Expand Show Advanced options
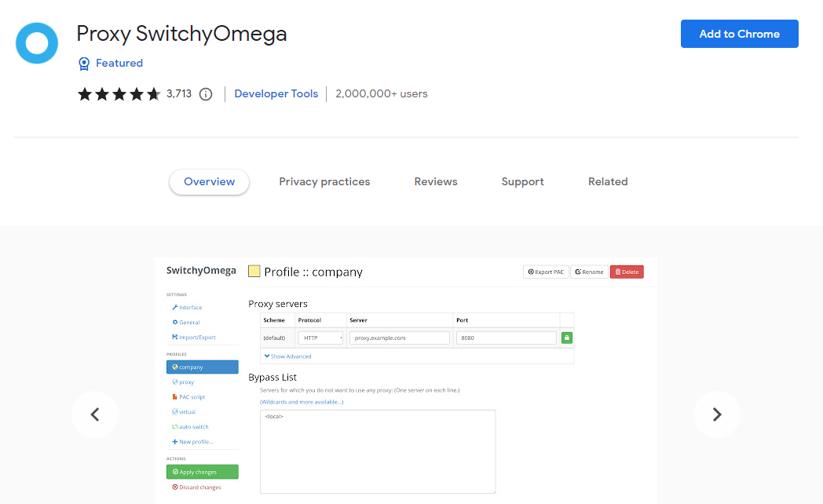 coord(287,356)
